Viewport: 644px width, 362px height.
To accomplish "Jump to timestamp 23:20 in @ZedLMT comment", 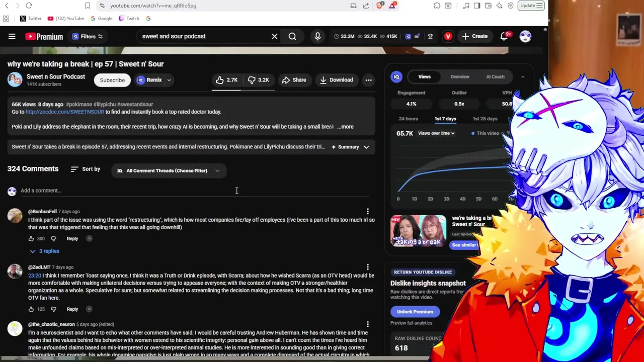I will (x=35, y=276).
